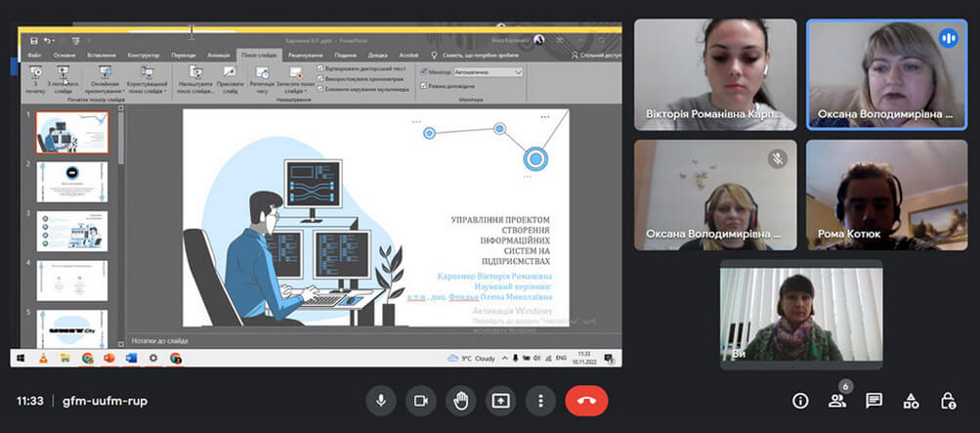This screenshot has height=433, width=980.
Task: Expand the Монітор dropdown
Action: 518,72
